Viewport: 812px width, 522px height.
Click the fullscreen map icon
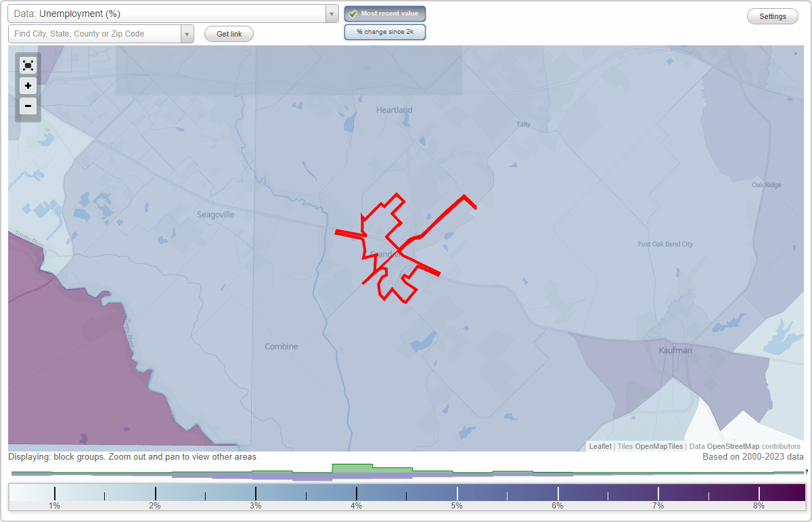(28, 65)
